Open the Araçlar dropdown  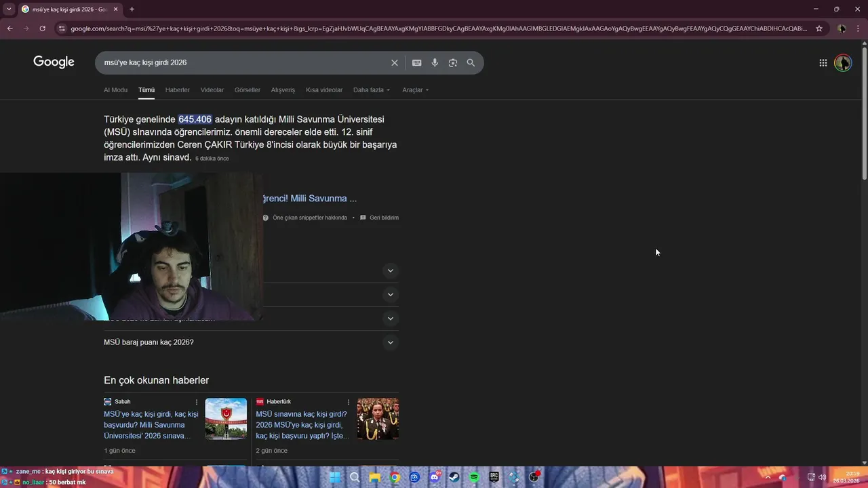(415, 90)
